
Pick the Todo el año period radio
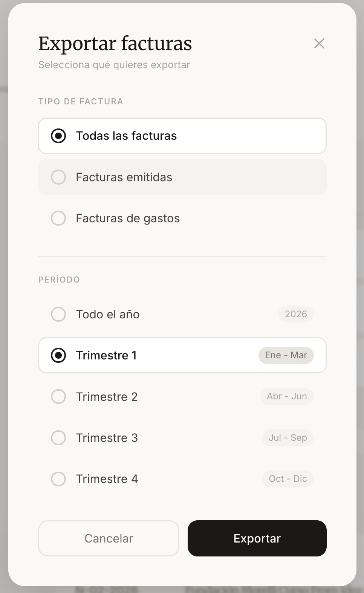tap(58, 314)
